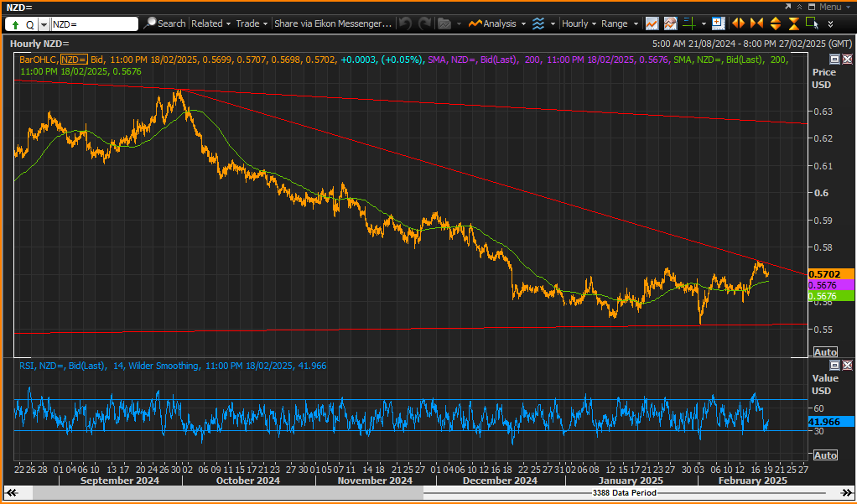Viewport: 857px width, 504px height.
Task: Click the orange 0.5702 price label
Action: point(831,274)
